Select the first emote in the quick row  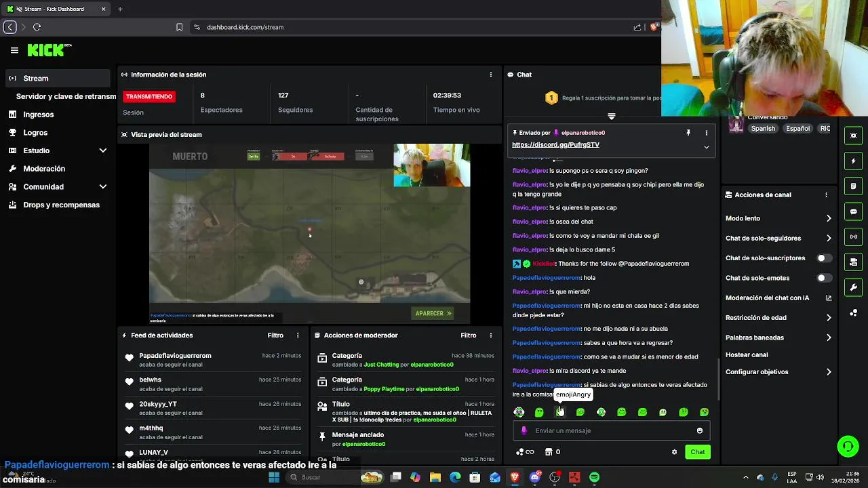click(x=519, y=412)
